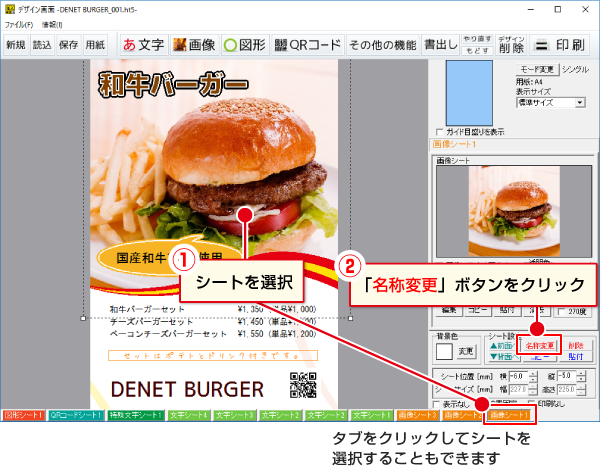Toggle ガイド目盛りを表示 checkbox
Image resolution: width=602 pixels, height=468 pixels.
pos(440,132)
